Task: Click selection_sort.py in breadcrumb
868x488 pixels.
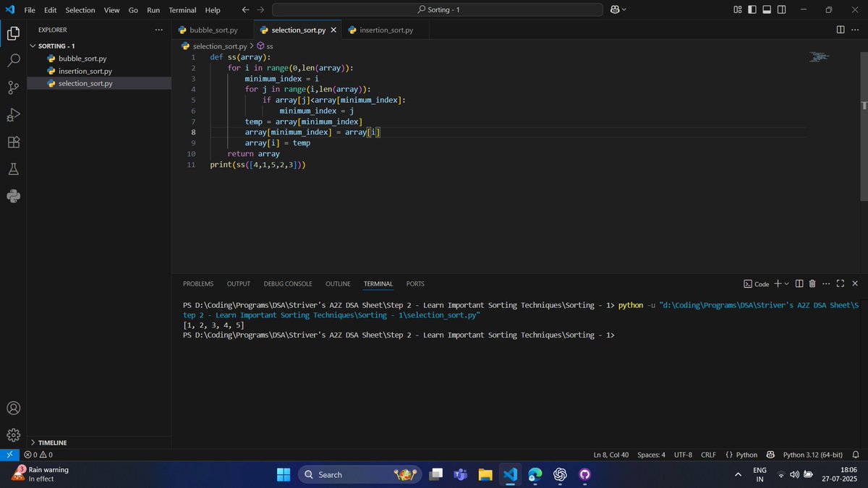Action: coord(214,46)
